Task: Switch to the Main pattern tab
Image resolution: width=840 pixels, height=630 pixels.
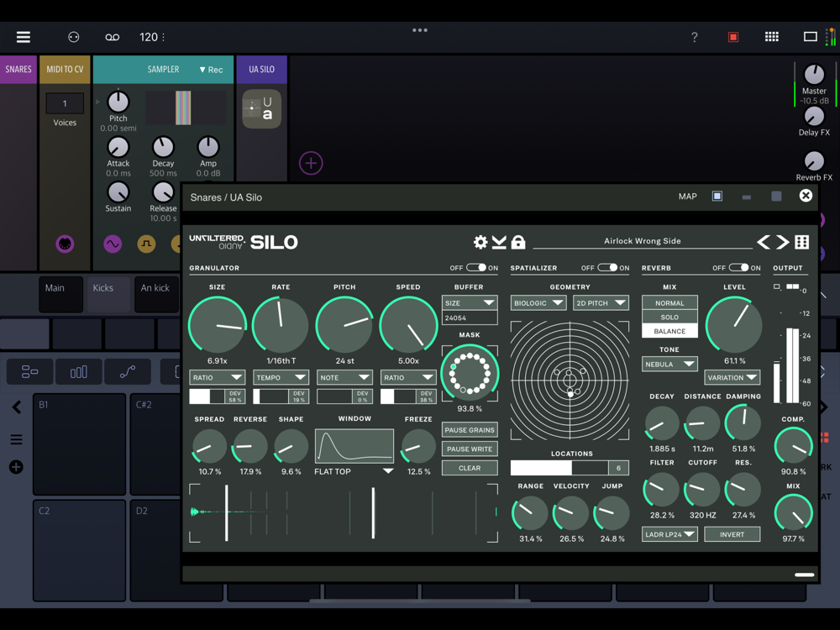Action: click(x=60, y=293)
